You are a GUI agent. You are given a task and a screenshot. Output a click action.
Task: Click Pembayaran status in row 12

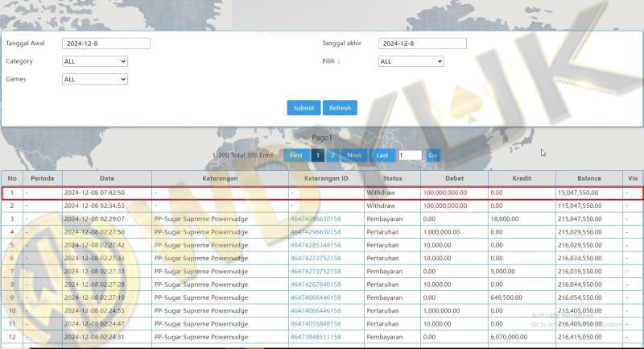(x=385, y=337)
